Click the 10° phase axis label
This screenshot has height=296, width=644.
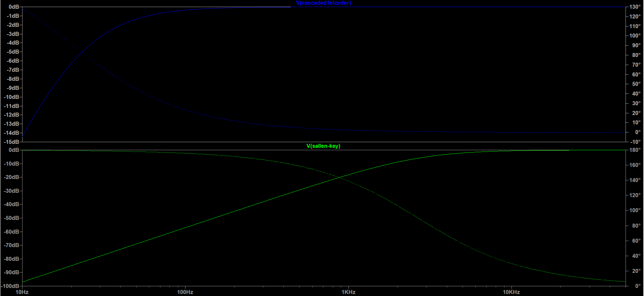pos(636,122)
